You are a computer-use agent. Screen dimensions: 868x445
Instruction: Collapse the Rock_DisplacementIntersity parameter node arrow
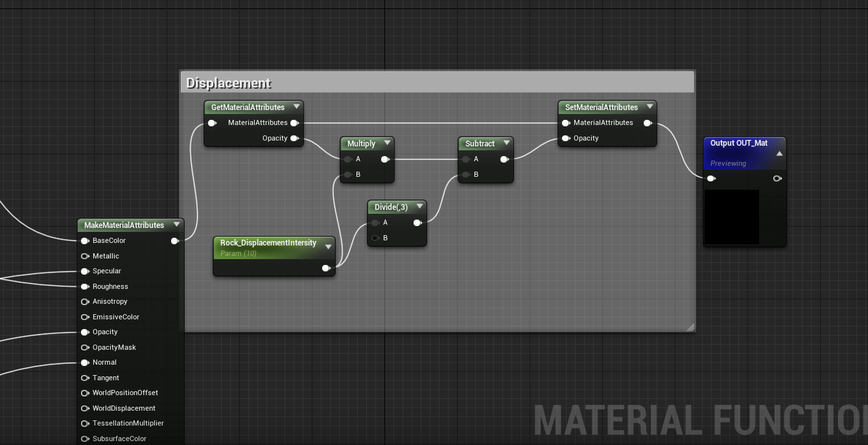tap(328, 246)
